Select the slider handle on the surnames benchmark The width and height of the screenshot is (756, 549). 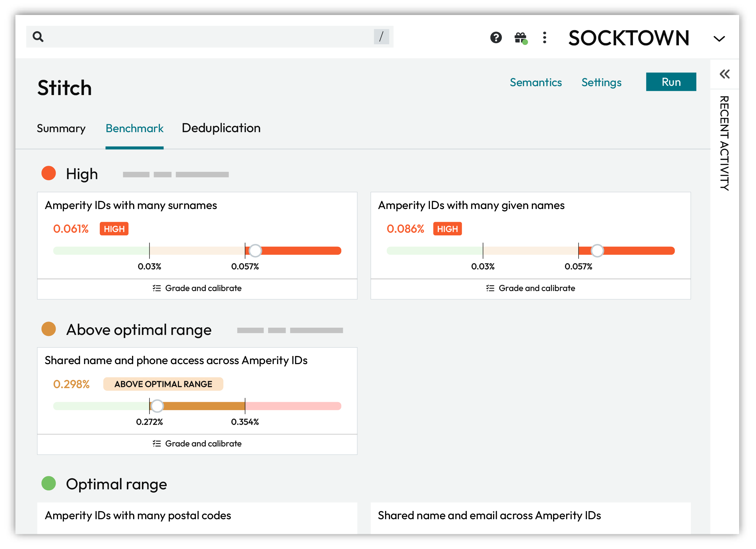[x=255, y=250]
